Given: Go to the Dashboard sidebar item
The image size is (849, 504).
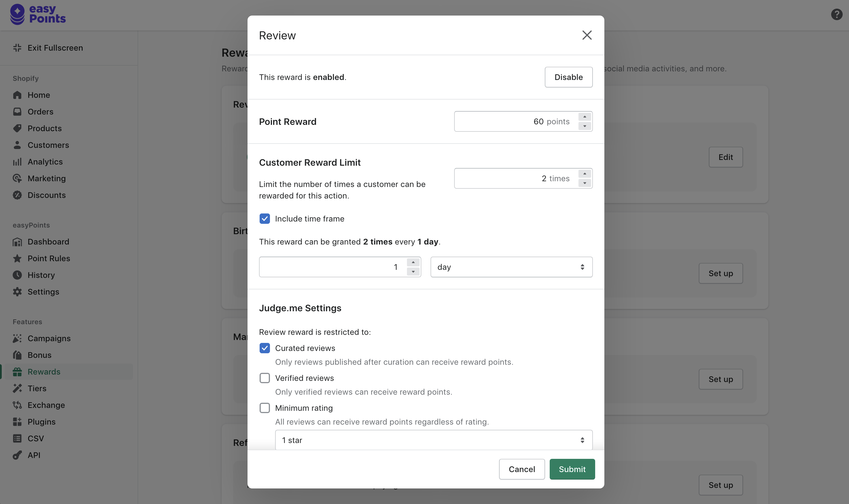Looking at the screenshot, I should [48, 242].
